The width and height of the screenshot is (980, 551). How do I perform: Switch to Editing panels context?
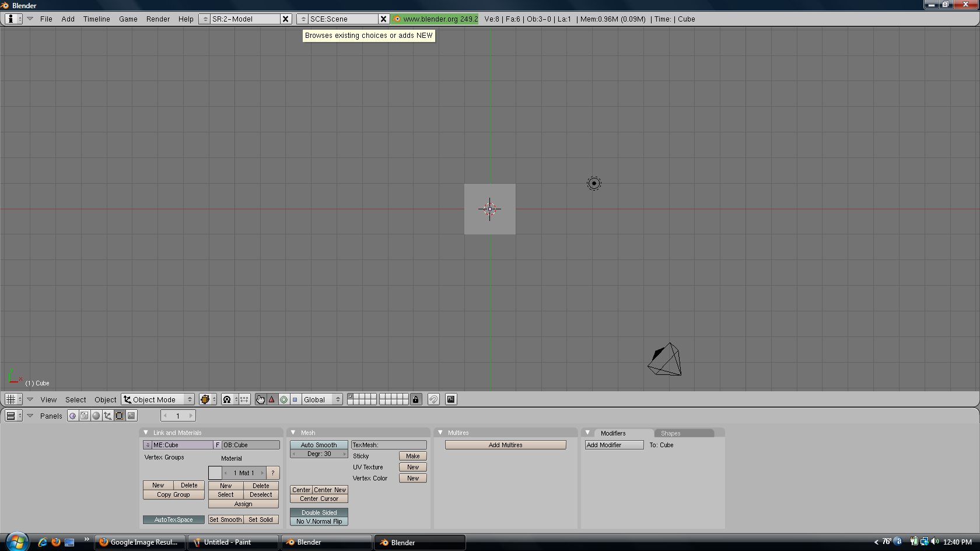[120, 416]
